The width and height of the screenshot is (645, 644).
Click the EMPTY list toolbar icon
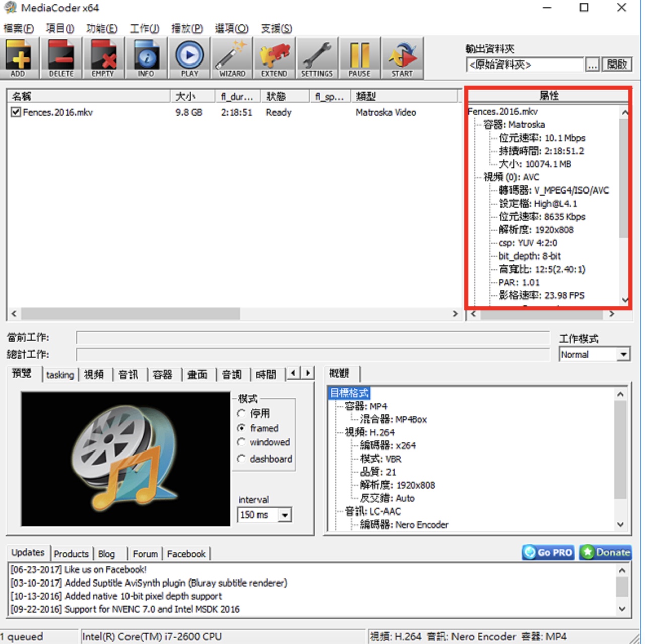(103, 58)
